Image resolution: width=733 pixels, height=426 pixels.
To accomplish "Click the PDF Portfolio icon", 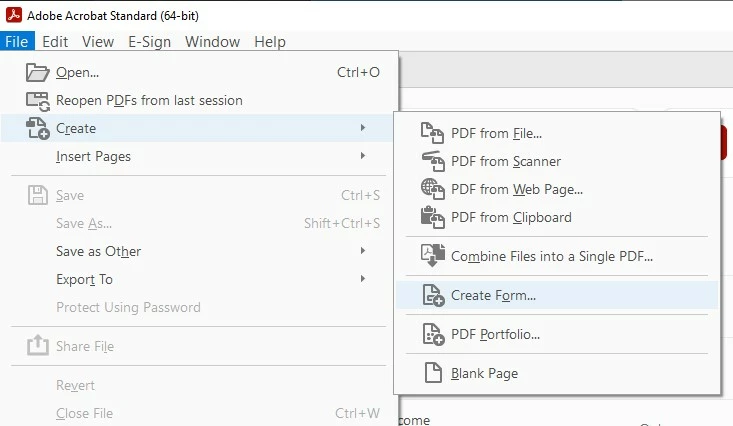I will tap(433, 334).
